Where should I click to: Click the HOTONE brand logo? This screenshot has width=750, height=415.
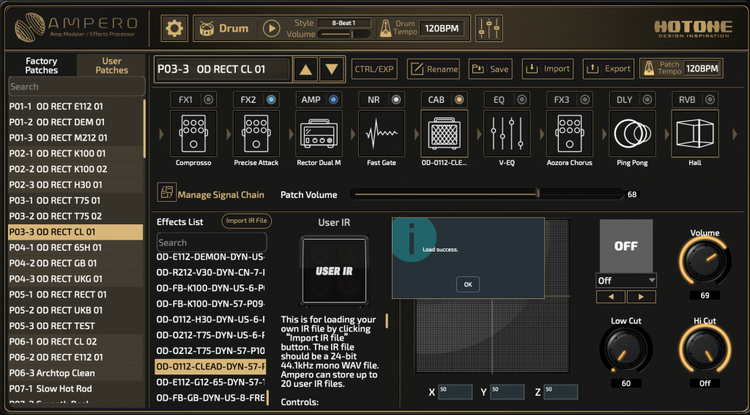[693, 29]
